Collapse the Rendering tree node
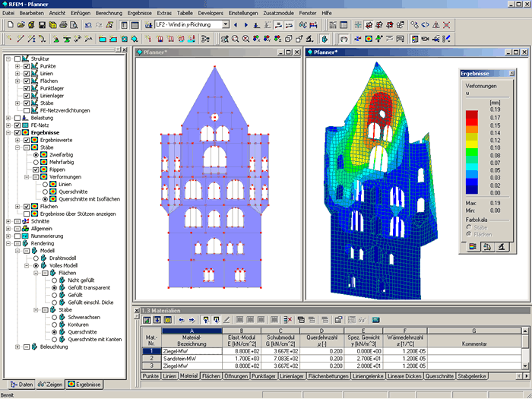The image size is (532, 399). 8,244
